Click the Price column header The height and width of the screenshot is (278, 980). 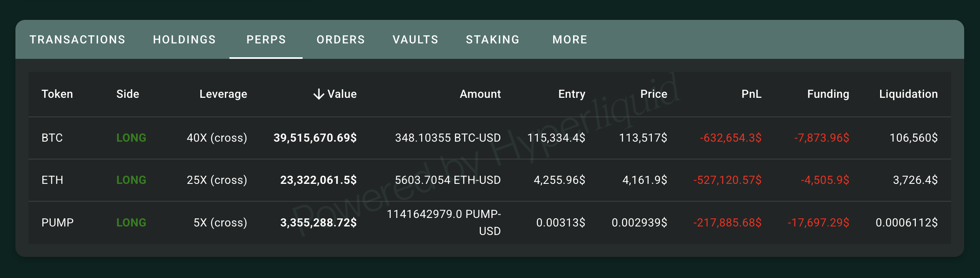[x=653, y=94]
